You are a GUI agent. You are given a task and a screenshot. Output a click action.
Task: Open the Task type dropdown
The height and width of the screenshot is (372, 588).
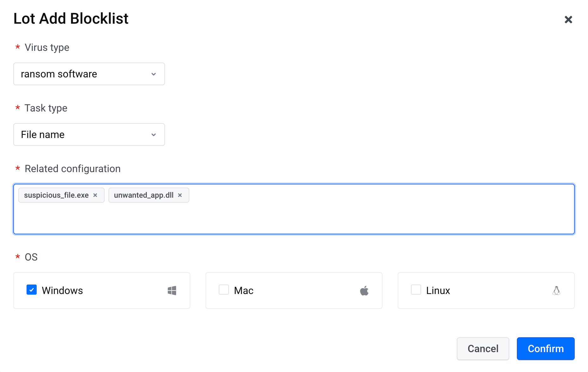(x=89, y=135)
